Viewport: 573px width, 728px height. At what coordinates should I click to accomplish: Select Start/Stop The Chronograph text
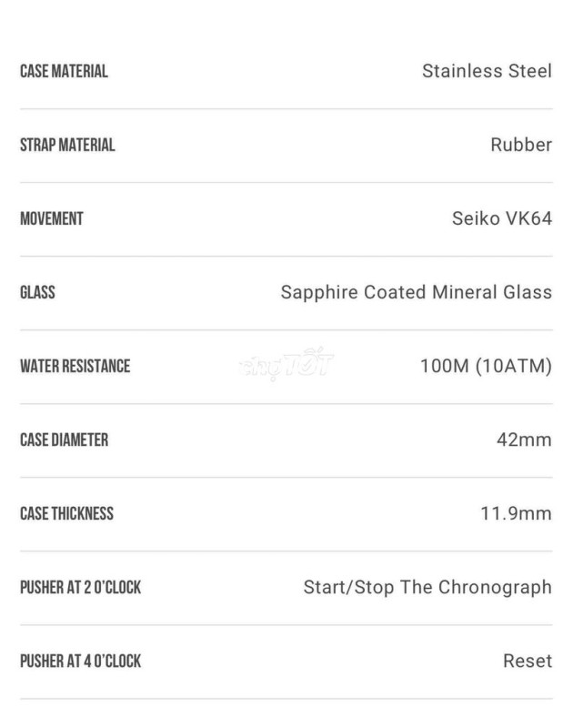pos(427,587)
